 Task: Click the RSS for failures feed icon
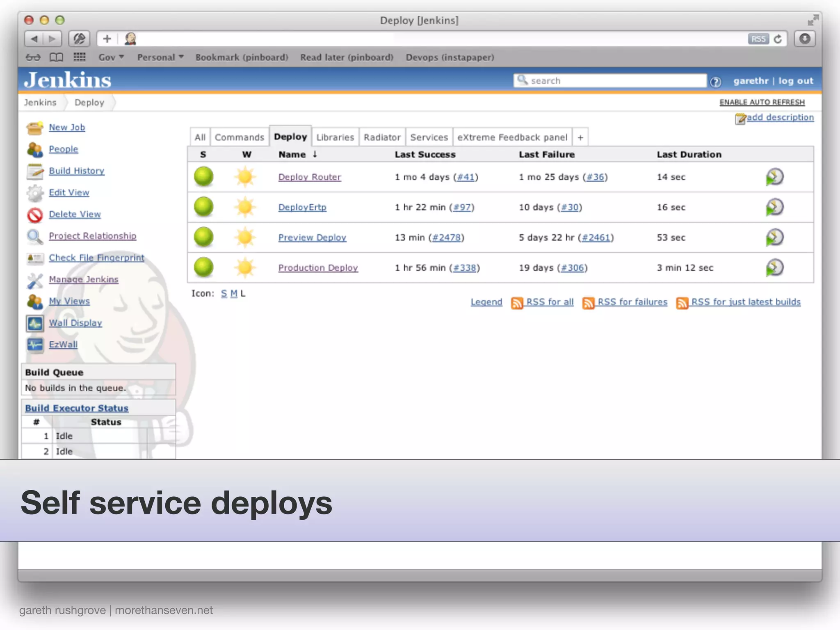click(x=588, y=303)
